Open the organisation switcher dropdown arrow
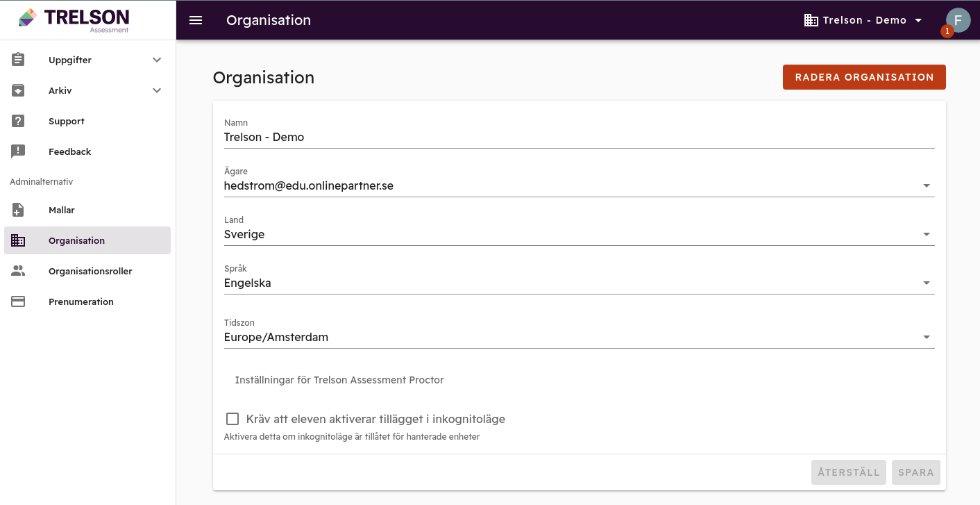 click(919, 20)
